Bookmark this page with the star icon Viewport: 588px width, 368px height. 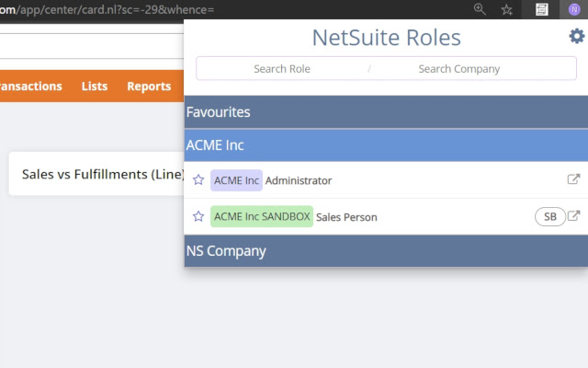(x=506, y=10)
